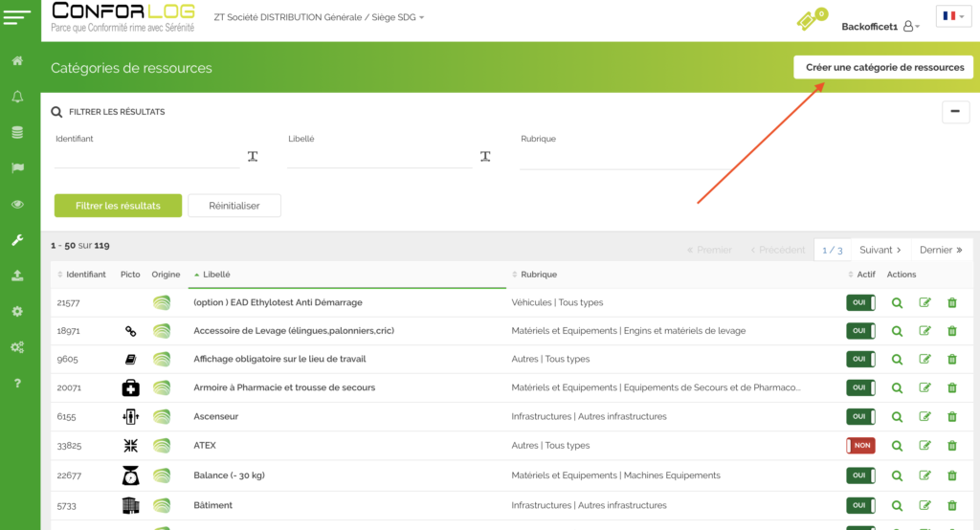Open the home icon in sidebar

click(17, 61)
